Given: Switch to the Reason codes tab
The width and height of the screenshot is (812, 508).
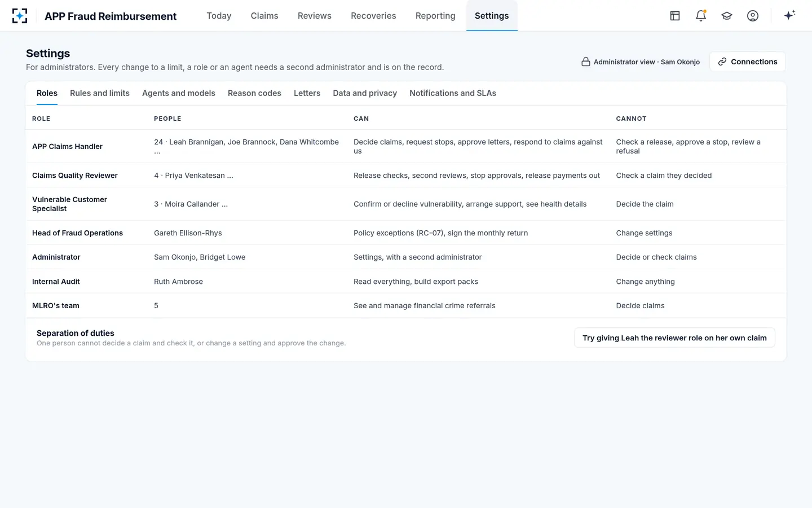Looking at the screenshot, I should (x=254, y=93).
